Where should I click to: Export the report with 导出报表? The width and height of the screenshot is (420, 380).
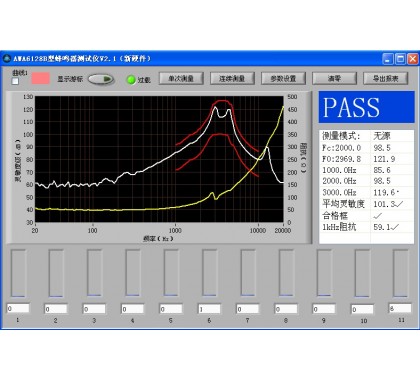point(385,79)
